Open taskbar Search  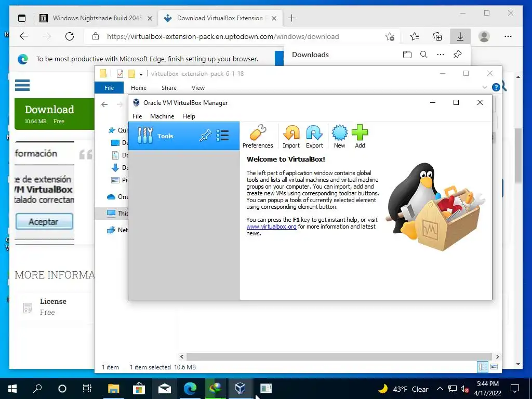coord(37,389)
